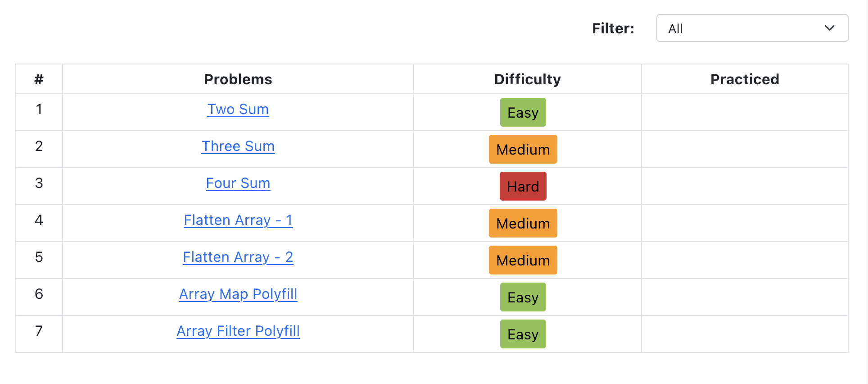Click the chevron arrow on the filter selector
Screen dimensions: 868x384
(830, 28)
